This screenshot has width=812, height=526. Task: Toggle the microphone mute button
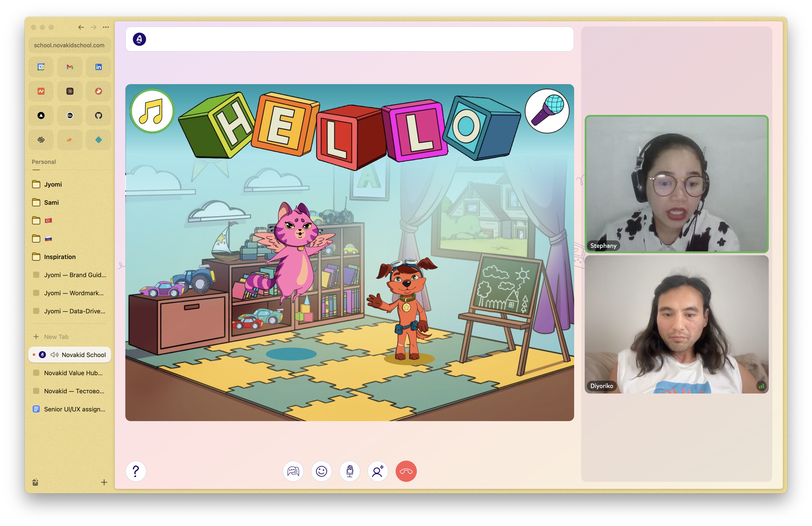coord(350,471)
